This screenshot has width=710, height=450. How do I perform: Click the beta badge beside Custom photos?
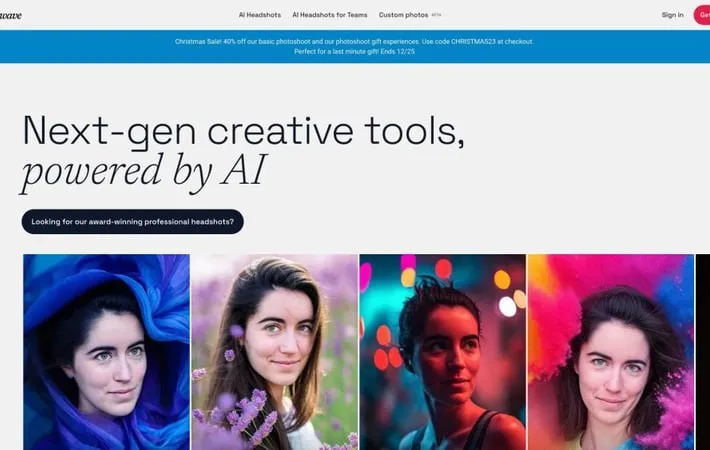(x=436, y=14)
